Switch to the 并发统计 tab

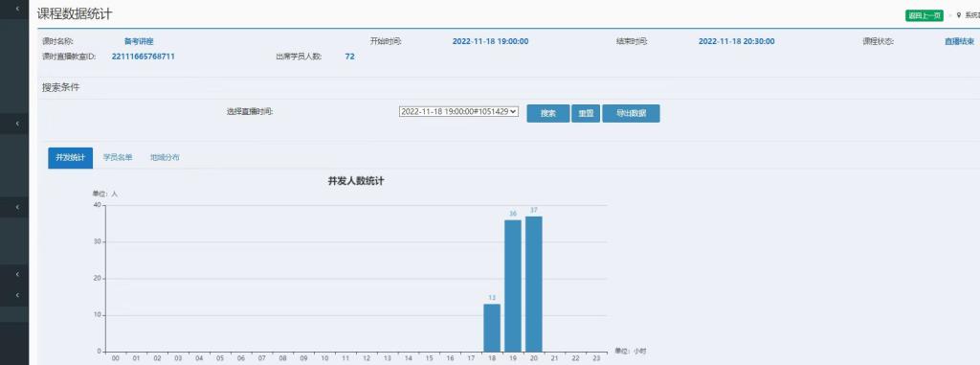(70, 158)
